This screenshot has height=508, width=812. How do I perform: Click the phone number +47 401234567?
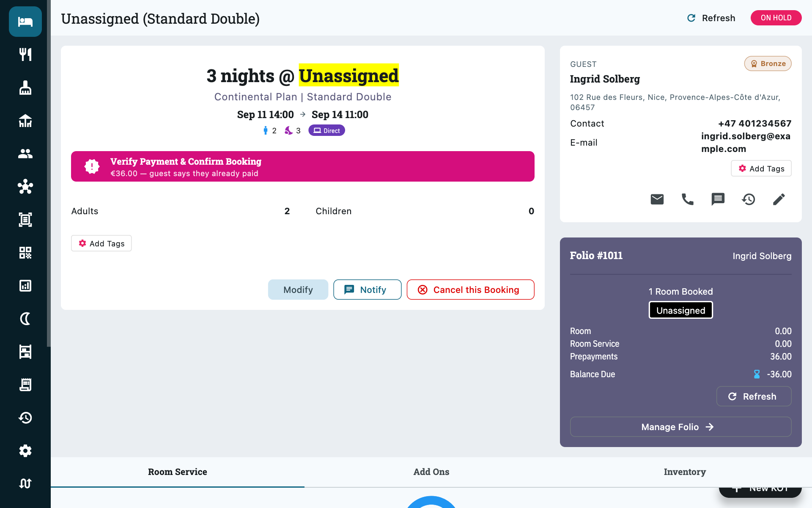point(755,124)
